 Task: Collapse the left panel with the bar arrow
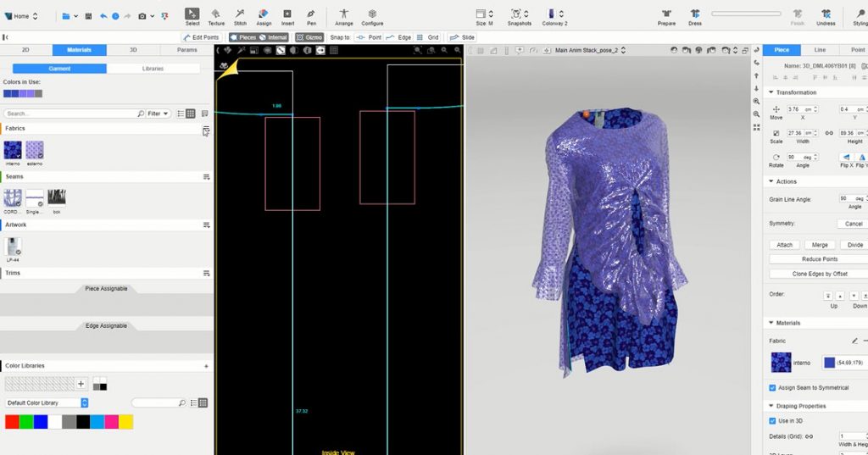[5, 37]
